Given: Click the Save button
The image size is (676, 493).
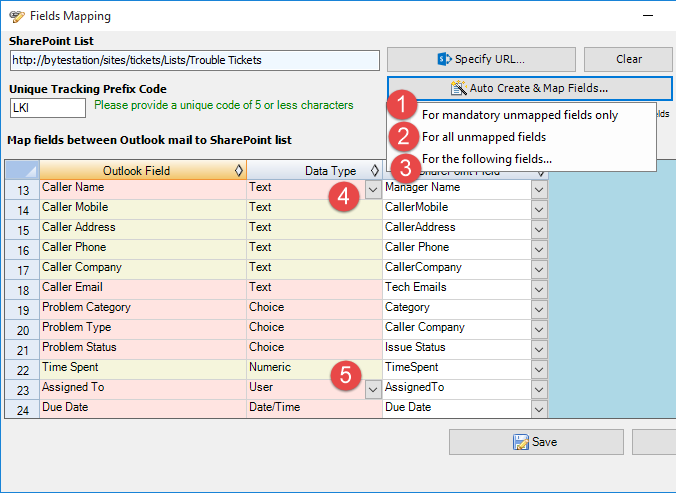Looking at the screenshot, I should coord(535,442).
